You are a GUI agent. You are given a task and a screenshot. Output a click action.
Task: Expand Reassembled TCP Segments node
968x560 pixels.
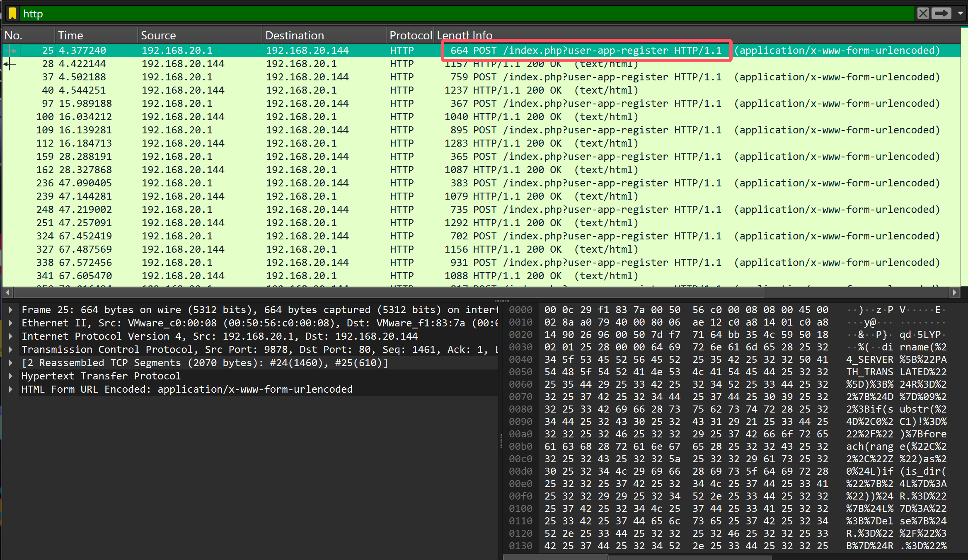11,363
